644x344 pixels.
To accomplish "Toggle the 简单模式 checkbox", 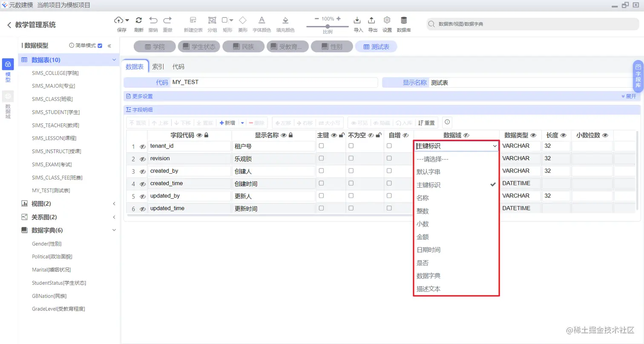I will (x=100, y=46).
